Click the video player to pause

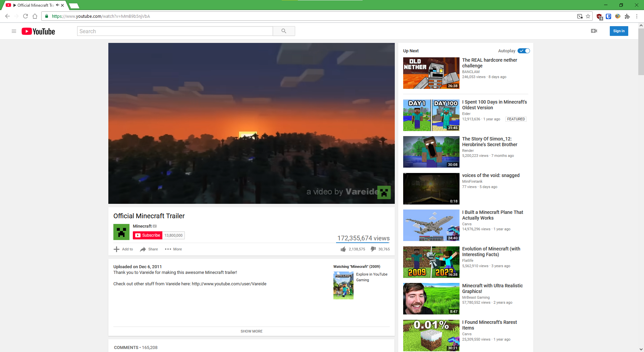point(252,123)
